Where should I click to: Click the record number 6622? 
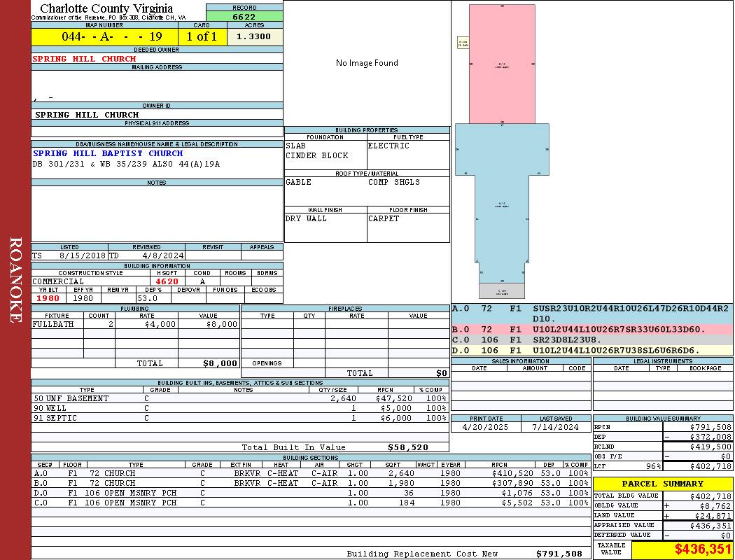click(244, 16)
